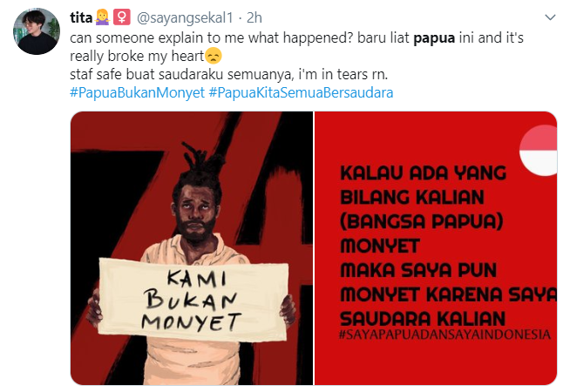Open the left illustration of man holding sign
The width and height of the screenshot is (563, 392).
tap(192, 248)
